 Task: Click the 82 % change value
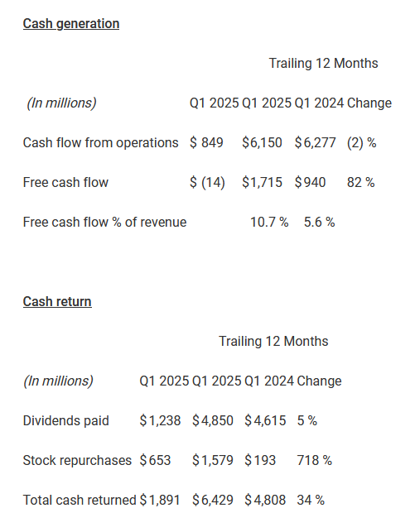point(360,183)
